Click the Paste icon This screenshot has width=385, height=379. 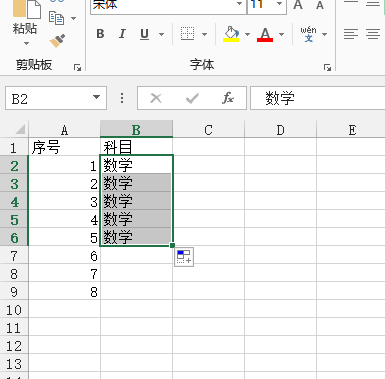click(x=27, y=9)
